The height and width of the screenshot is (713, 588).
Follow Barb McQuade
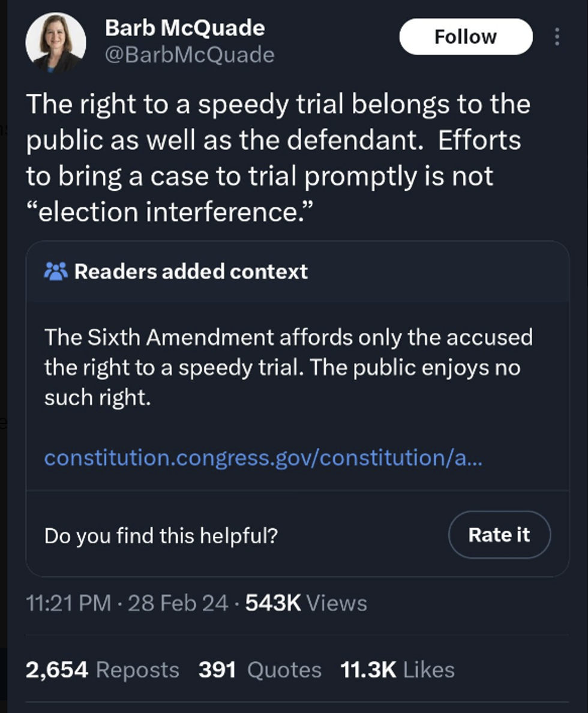(466, 37)
